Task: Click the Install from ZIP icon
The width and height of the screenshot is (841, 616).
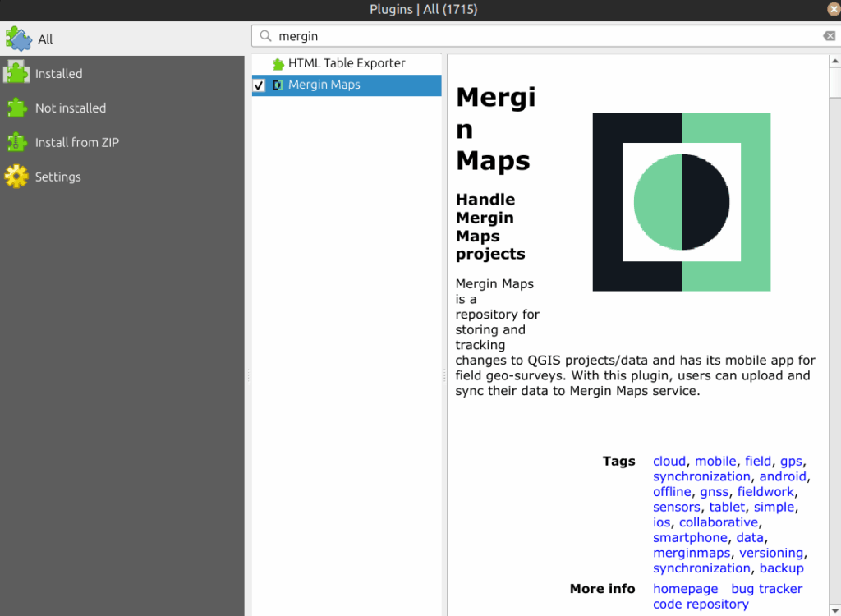Action: click(16, 141)
